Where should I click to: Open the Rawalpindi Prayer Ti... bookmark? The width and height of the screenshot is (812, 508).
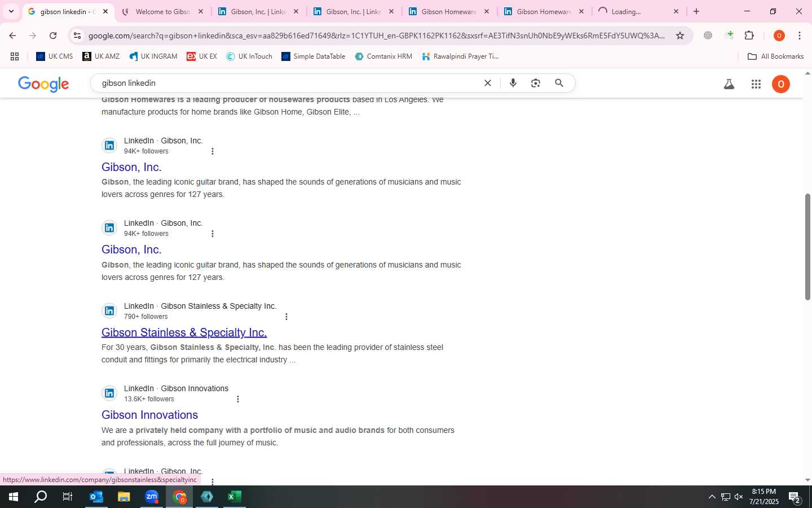coord(460,56)
